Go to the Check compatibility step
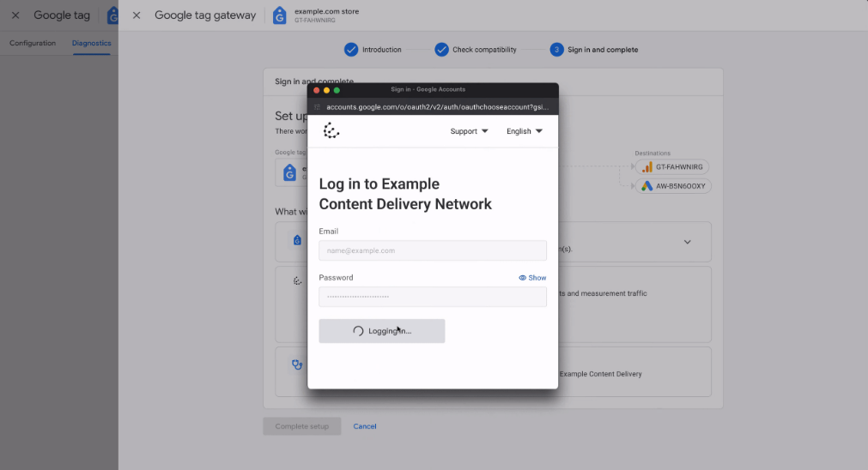Screen dimensions: 868x470 [476, 50]
